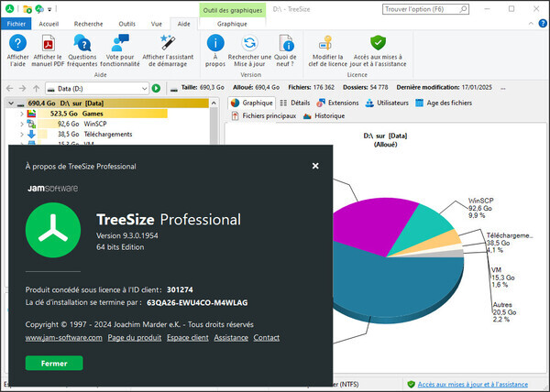Go forward with the right arrow
This screenshot has height=392, width=550.
(22, 89)
